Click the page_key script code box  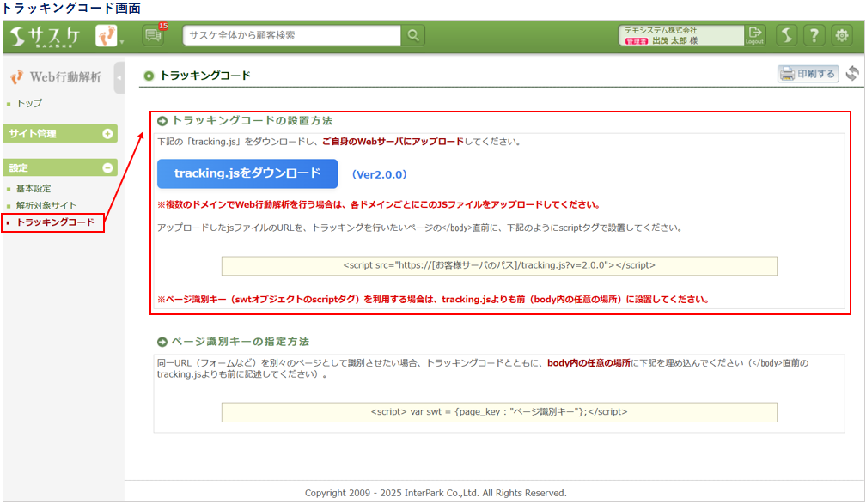coord(499,412)
